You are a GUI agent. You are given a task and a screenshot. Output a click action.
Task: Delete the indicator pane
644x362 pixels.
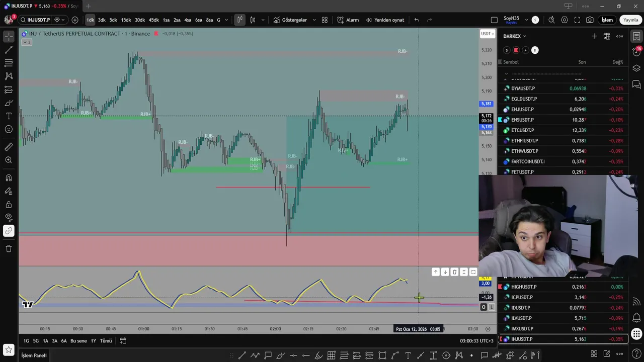click(x=454, y=272)
